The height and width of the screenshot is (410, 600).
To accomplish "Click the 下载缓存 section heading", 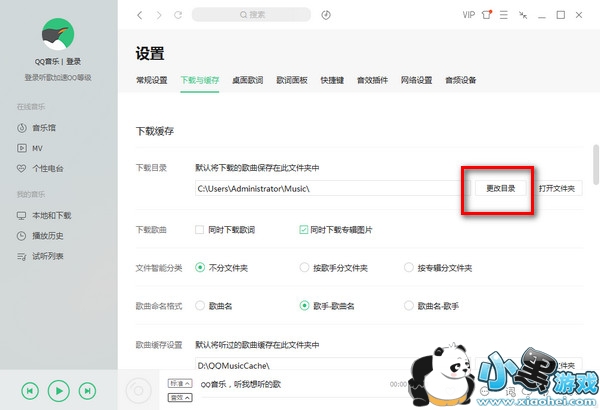I will [x=155, y=131].
